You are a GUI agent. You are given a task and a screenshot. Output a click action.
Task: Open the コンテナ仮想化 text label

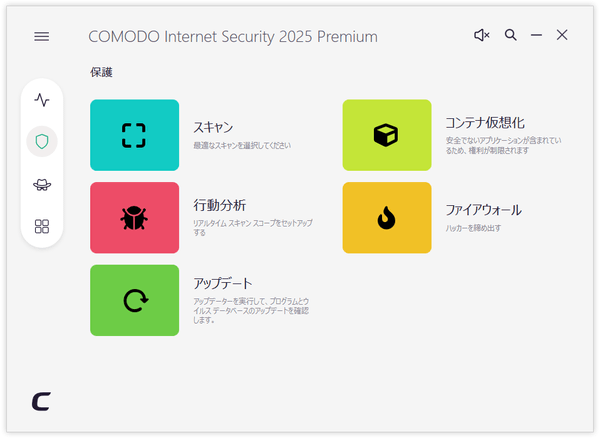(484, 123)
